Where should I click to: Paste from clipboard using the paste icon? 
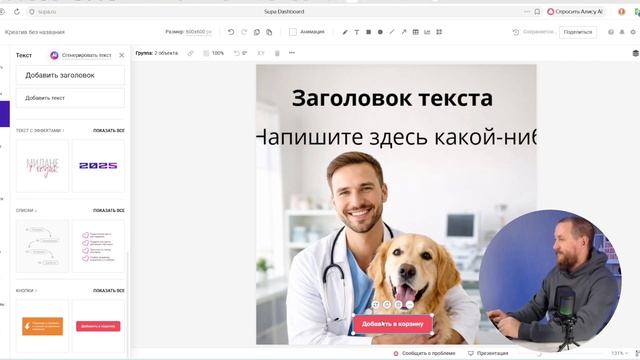[x=269, y=32]
